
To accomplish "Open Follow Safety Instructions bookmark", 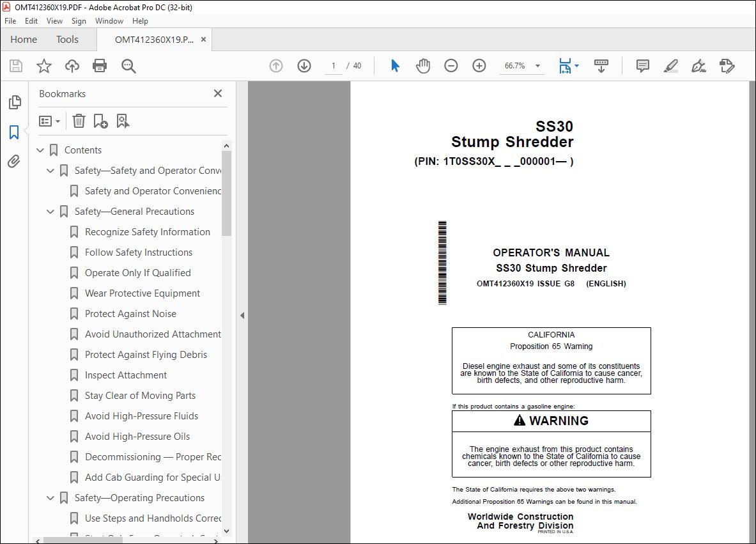I will tap(139, 253).
